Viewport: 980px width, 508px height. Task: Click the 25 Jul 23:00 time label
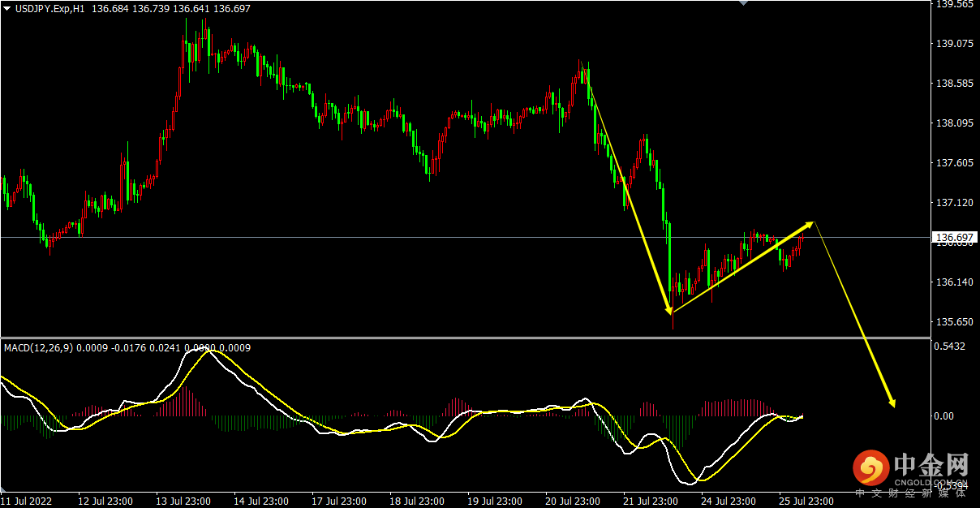[x=806, y=501]
